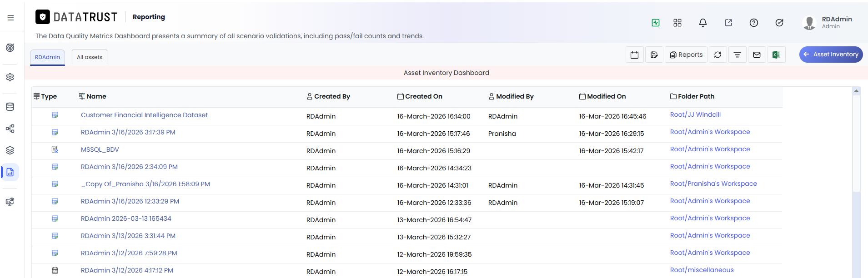Click the Excel export icon
Screen dimensions: 868x278
[x=776, y=55]
